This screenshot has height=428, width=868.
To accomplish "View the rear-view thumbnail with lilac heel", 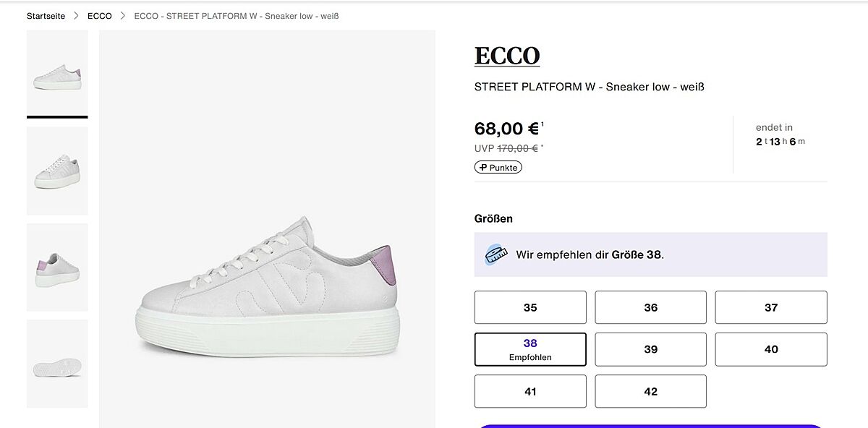I will [57, 267].
